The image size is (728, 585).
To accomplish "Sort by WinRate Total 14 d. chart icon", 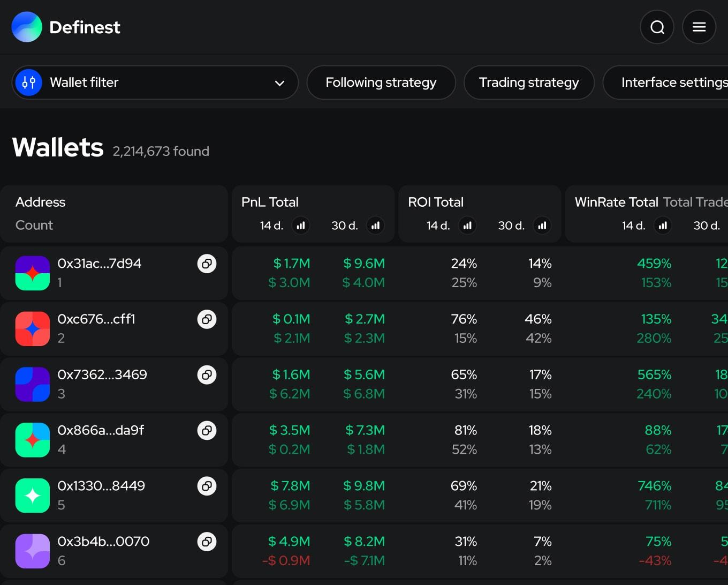I will pos(663,226).
